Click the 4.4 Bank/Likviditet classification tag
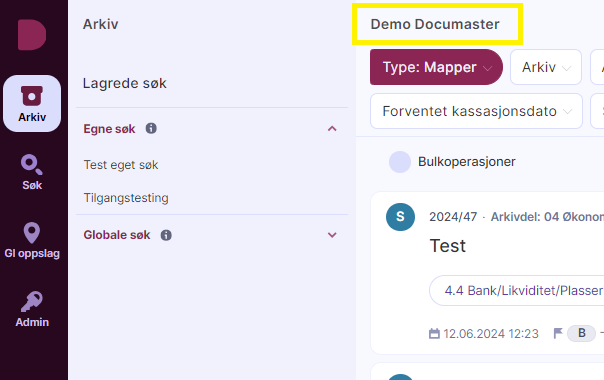604x380 pixels. click(x=517, y=291)
